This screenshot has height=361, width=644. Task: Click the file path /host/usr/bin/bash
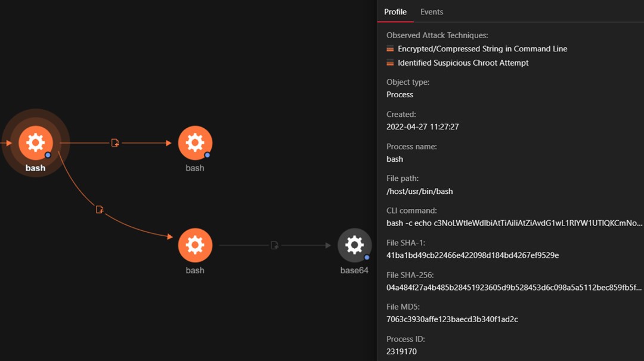tap(420, 192)
